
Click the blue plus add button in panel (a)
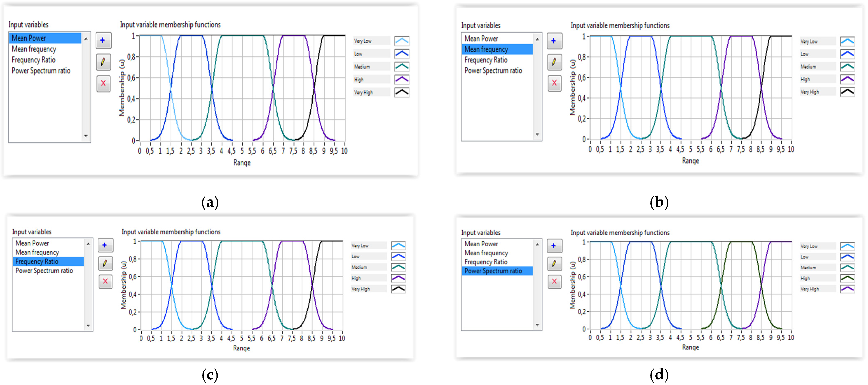tap(103, 40)
